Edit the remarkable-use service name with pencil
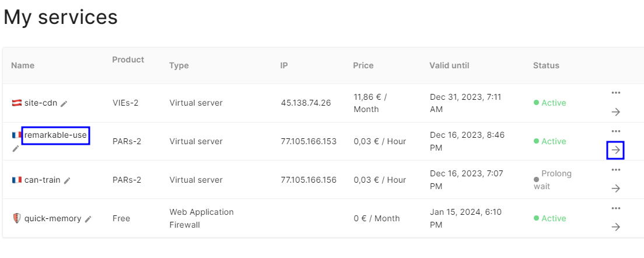This screenshot has height=258, width=644. tap(15, 149)
